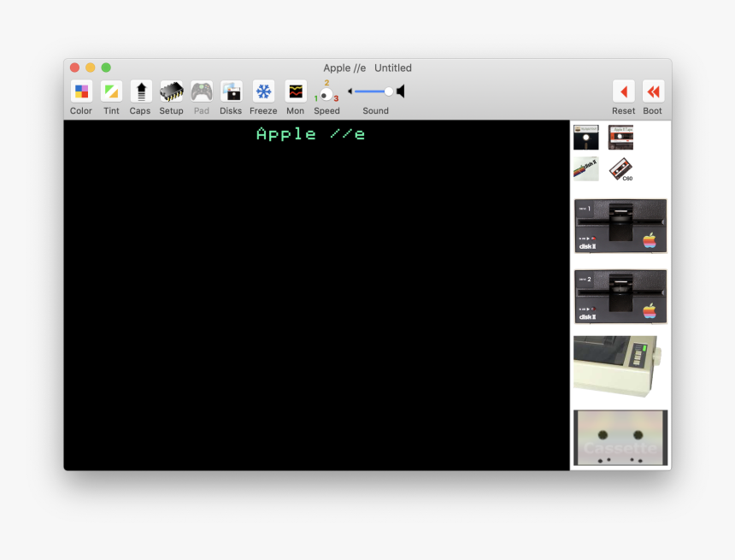Select the Tint display icon
Image resolution: width=735 pixels, height=560 pixels.
coord(111,91)
